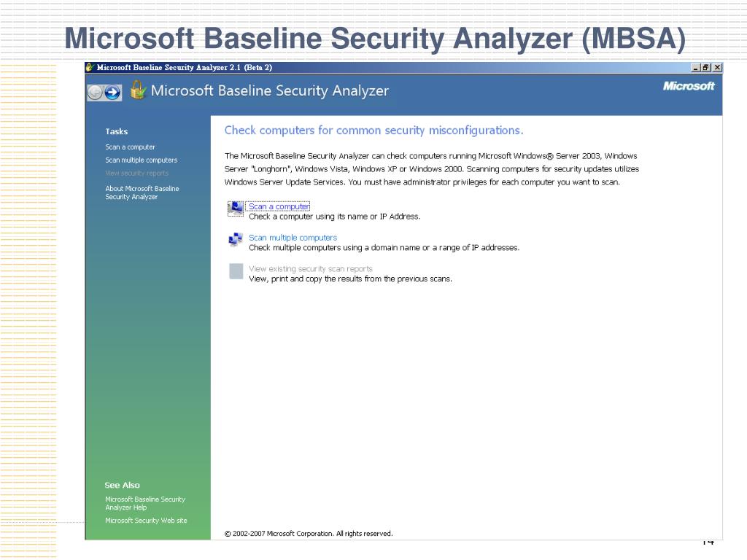The width and height of the screenshot is (747, 560).
Task: Open View security reports in Tasks sidebar
Action: click(x=136, y=174)
